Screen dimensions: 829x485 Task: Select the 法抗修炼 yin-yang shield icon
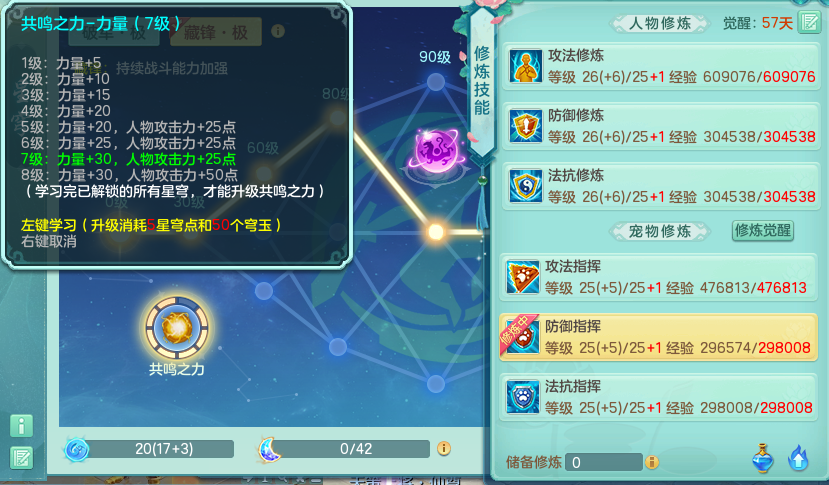point(526,186)
